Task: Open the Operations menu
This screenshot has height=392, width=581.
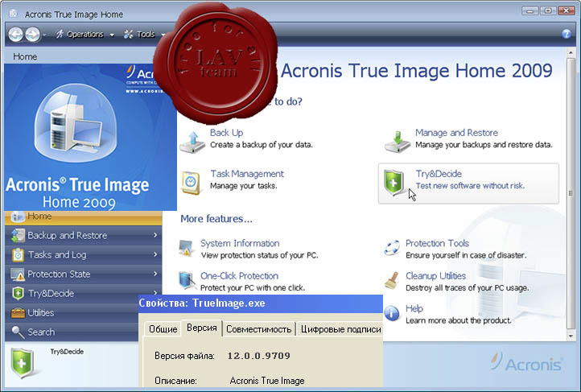Action: pos(85,35)
